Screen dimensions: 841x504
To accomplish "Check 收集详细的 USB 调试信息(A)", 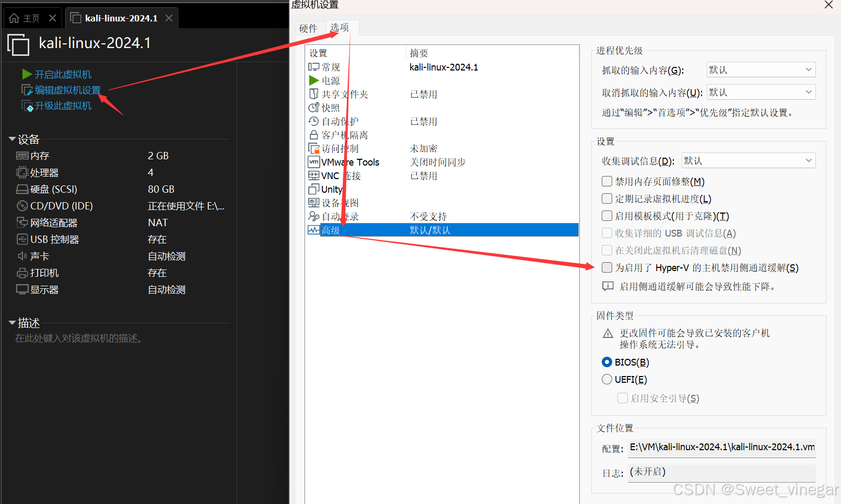I will click(607, 233).
